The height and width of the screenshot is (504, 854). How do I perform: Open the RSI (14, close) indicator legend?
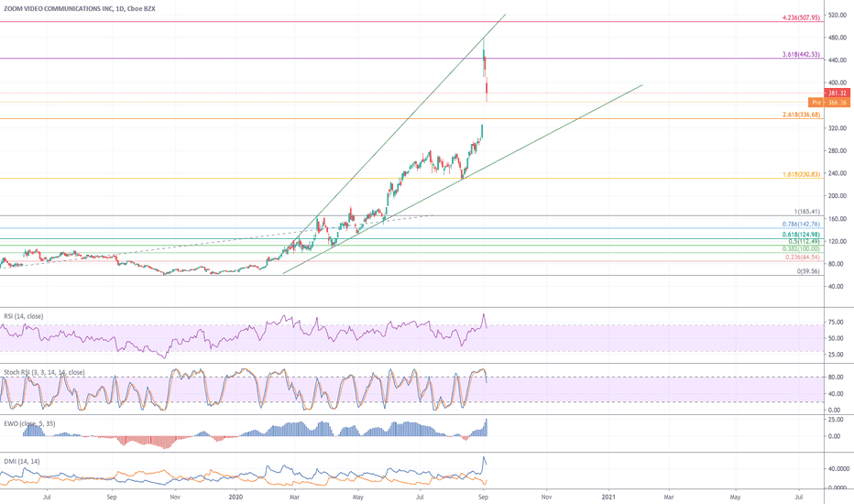point(24,316)
